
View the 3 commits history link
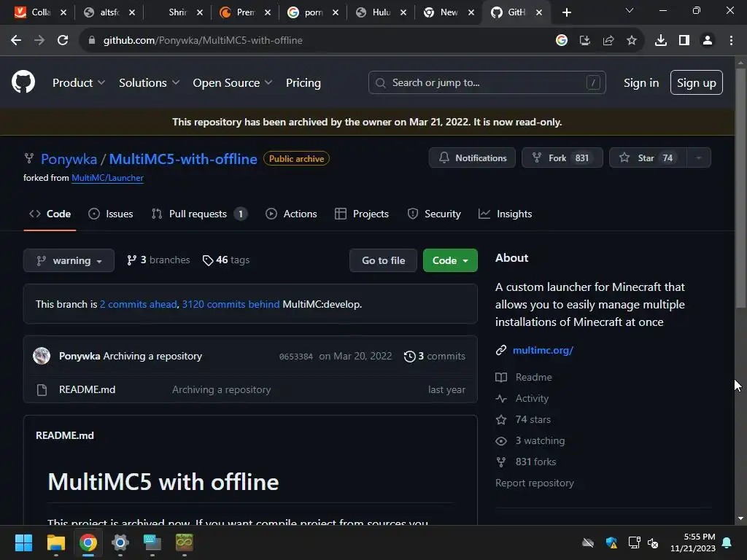[x=435, y=356]
